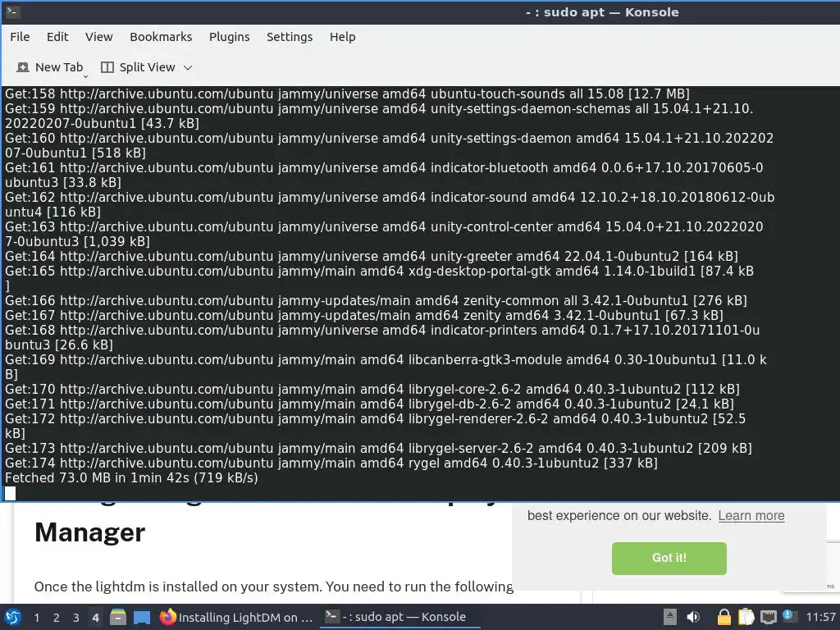Click the terminal cursor block
This screenshot has height=630, width=840.
point(10,493)
